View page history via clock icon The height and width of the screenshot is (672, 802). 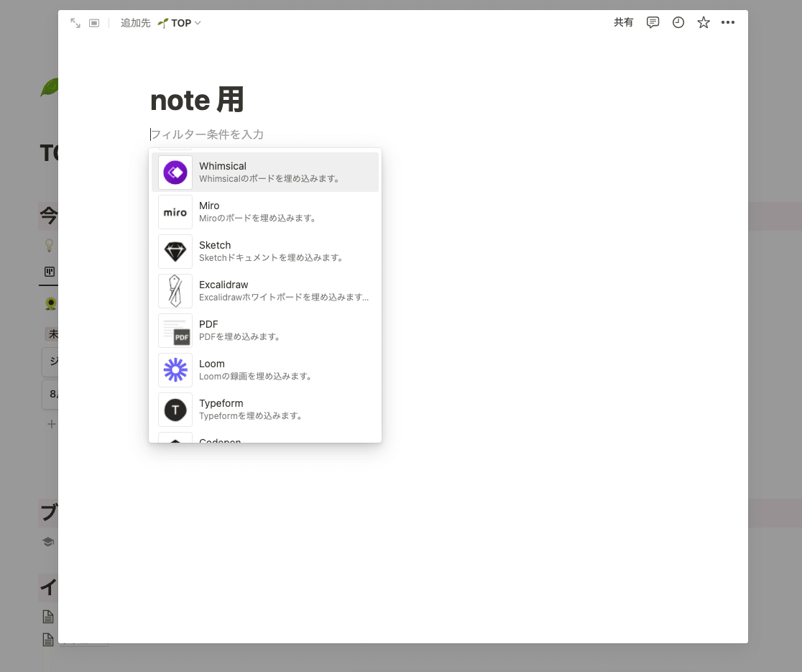click(x=678, y=22)
